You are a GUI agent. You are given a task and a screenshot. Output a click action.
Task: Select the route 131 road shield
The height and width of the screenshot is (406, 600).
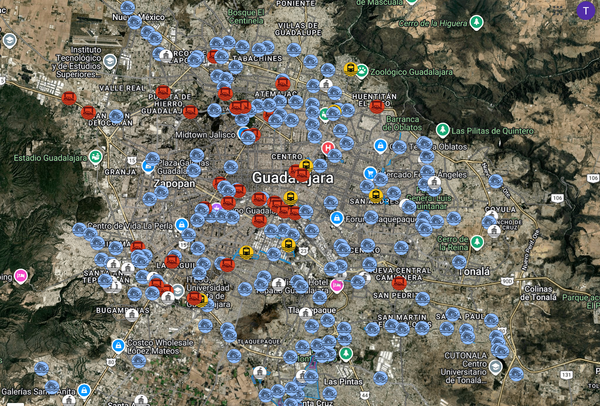coord(567,375)
